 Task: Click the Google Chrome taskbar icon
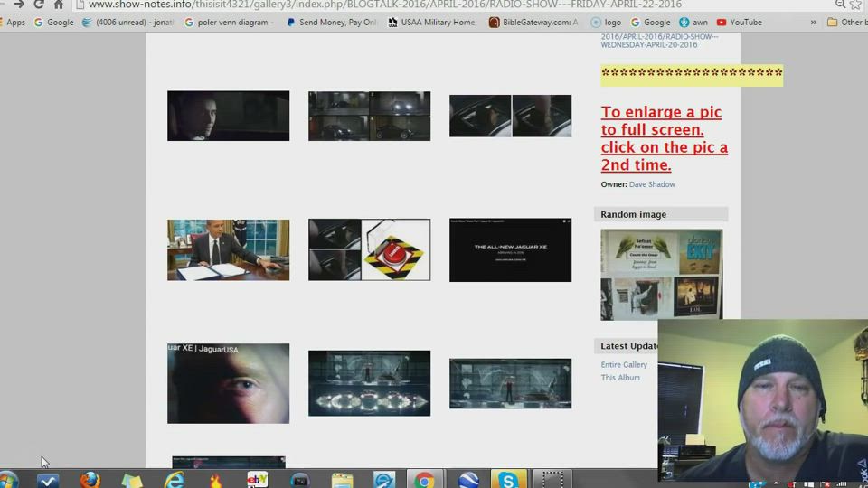click(x=424, y=480)
